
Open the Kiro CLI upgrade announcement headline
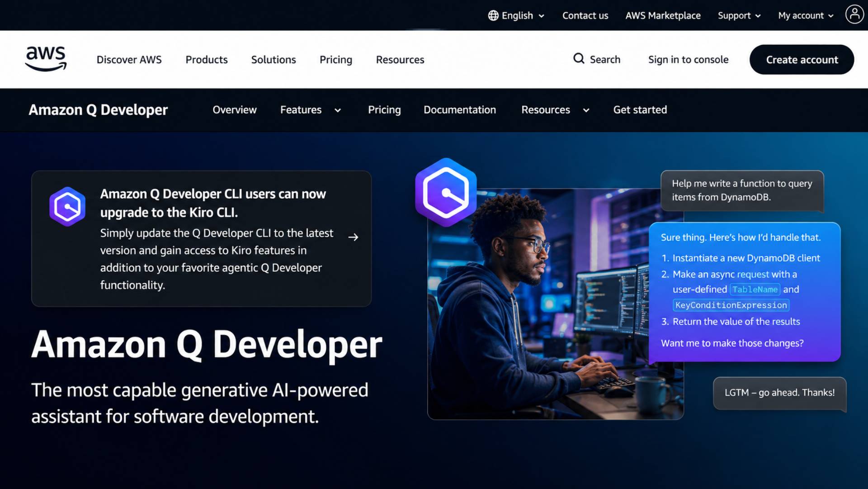pyautogui.click(x=213, y=203)
